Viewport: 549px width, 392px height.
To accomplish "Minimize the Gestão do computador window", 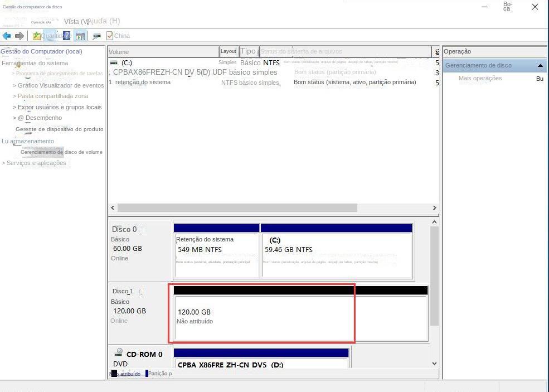I will [x=484, y=7].
